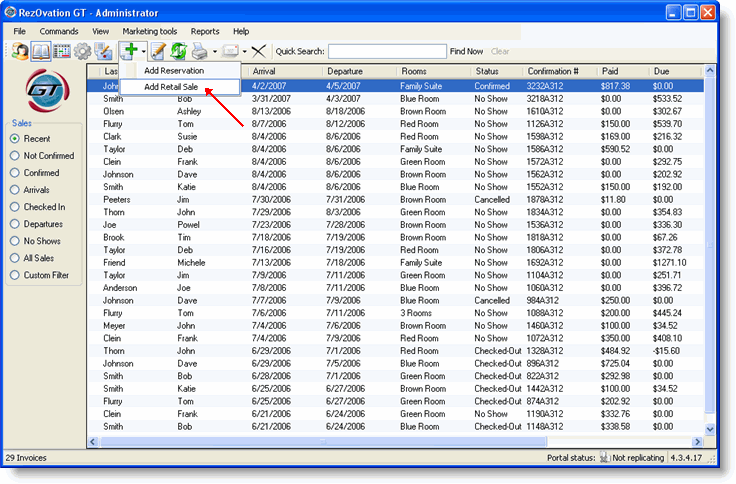Click the vertical scrollbar down arrow
This screenshot has height=484, width=736.
coord(710,429)
